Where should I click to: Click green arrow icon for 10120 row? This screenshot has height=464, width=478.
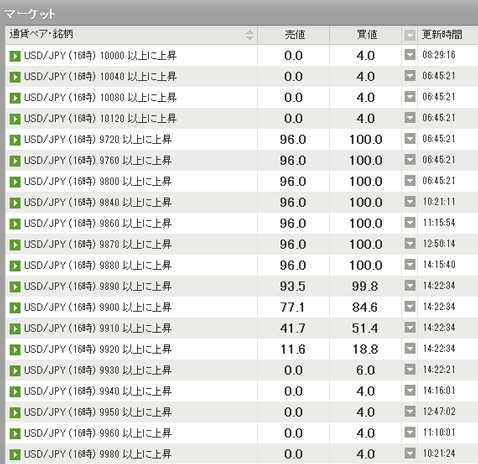pos(15,119)
